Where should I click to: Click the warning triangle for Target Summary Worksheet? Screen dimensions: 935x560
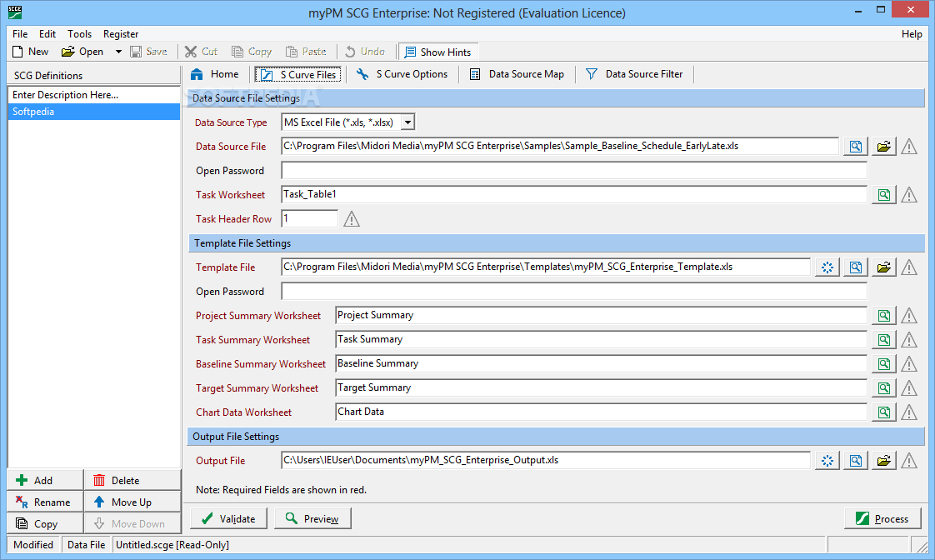coord(909,388)
